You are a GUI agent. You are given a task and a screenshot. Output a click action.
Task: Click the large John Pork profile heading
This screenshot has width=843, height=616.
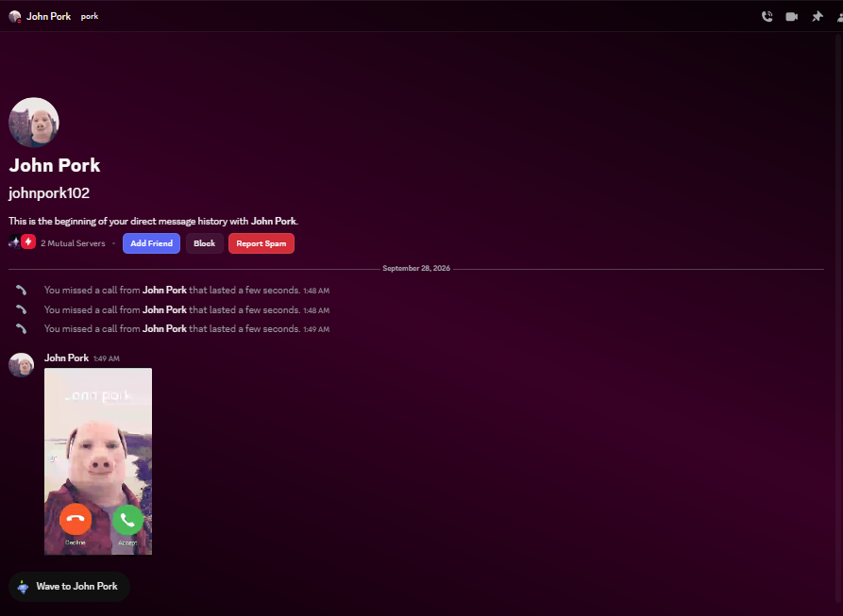(x=55, y=165)
